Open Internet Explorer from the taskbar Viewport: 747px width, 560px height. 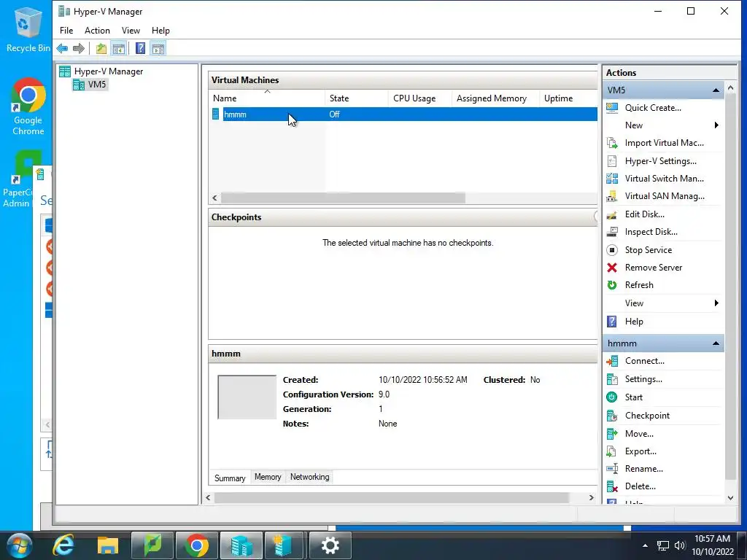click(63, 545)
